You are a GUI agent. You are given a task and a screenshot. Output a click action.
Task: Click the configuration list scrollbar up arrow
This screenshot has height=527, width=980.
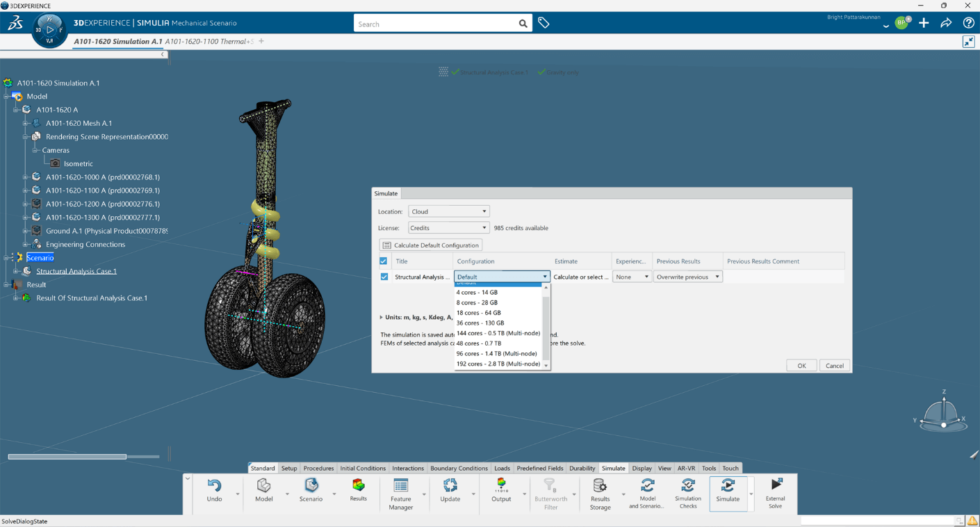coord(546,287)
